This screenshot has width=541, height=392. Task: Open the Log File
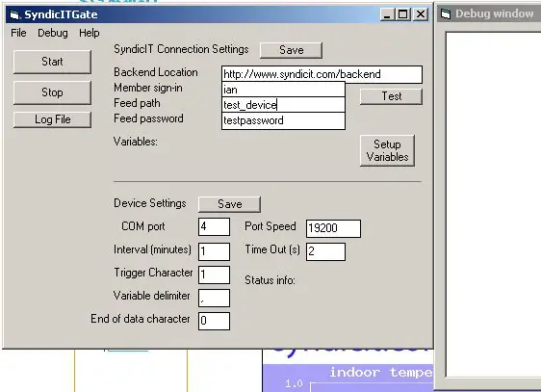click(x=52, y=119)
